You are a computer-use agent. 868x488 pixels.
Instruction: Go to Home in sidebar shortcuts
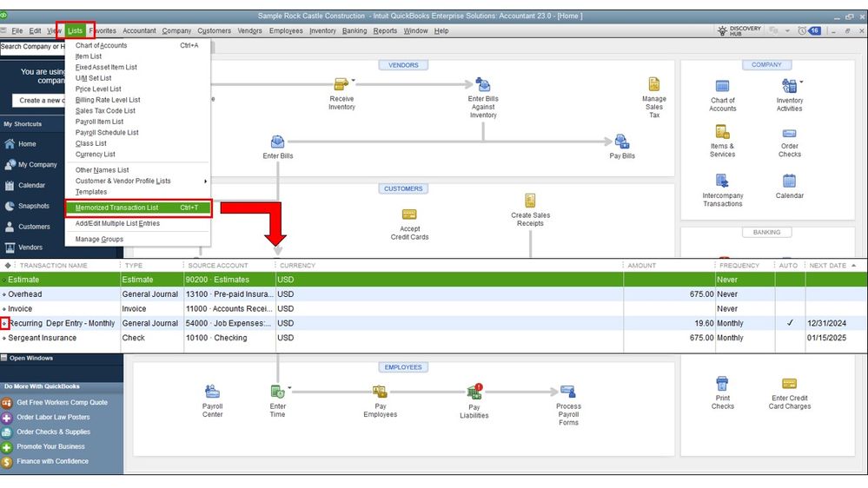27,144
